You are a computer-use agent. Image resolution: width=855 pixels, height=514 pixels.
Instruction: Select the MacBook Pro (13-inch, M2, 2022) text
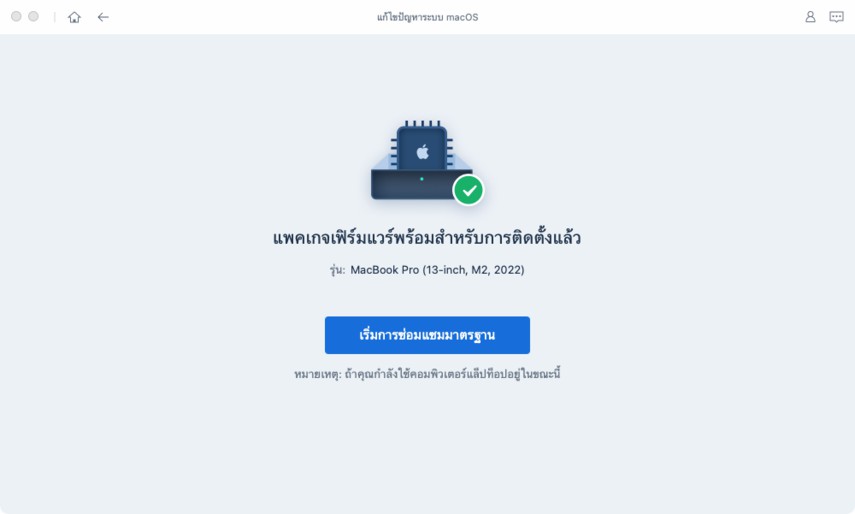point(437,270)
